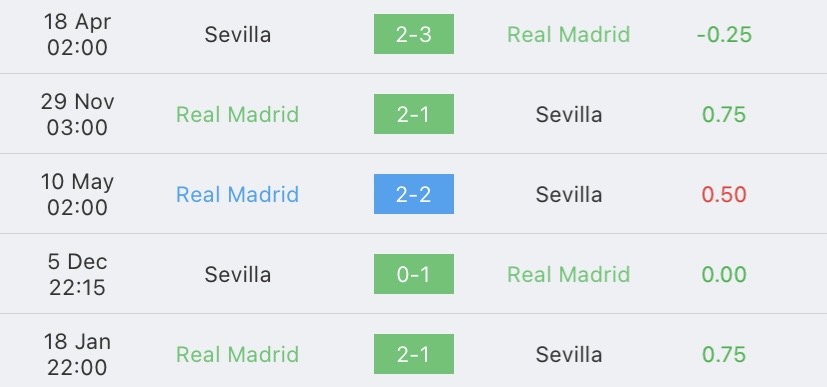Open Real Madrid in the 5 Dec row
827x387 pixels.
click(x=569, y=274)
